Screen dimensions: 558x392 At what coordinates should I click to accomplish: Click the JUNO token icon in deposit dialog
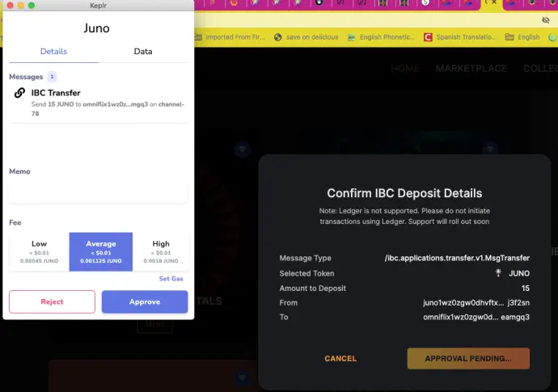[x=499, y=273]
